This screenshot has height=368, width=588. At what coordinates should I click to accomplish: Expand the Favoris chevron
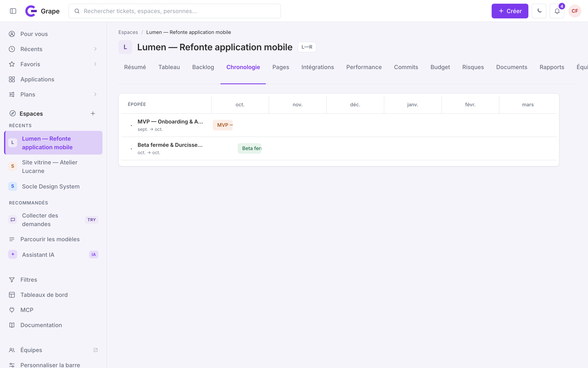coord(95,64)
